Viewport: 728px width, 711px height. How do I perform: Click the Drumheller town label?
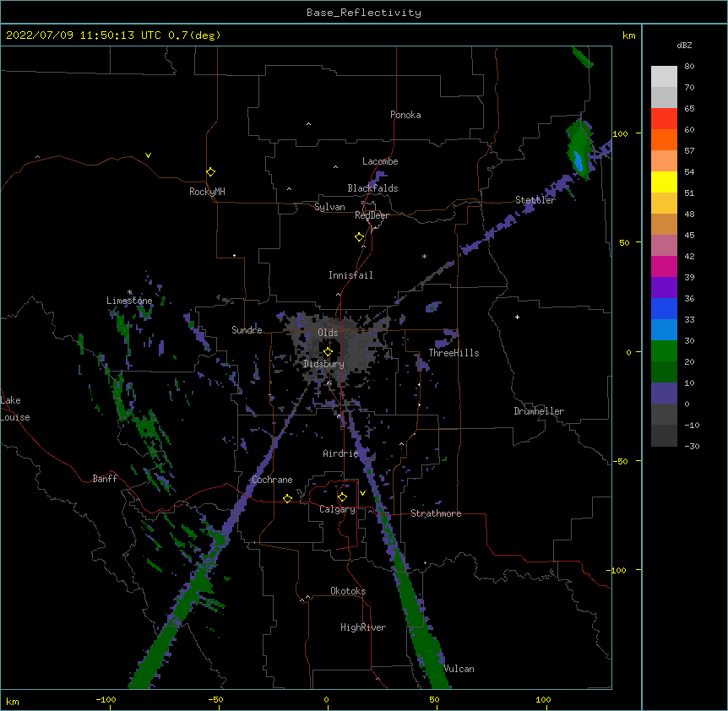point(539,411)
